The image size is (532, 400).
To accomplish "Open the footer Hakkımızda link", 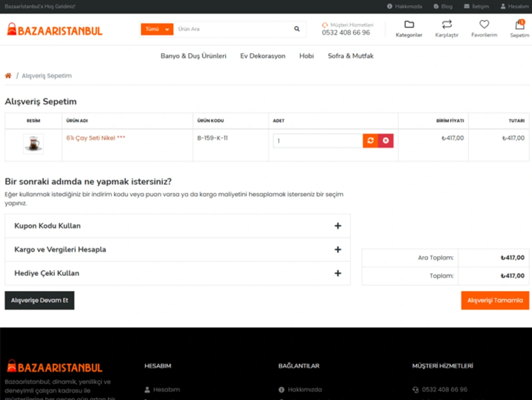I will [300, 389].
